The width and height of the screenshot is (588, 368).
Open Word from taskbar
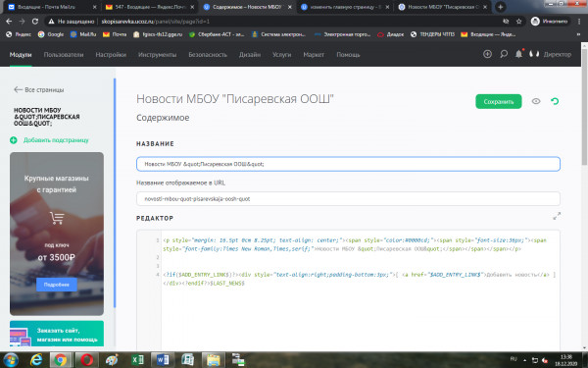tap(163, 360)
